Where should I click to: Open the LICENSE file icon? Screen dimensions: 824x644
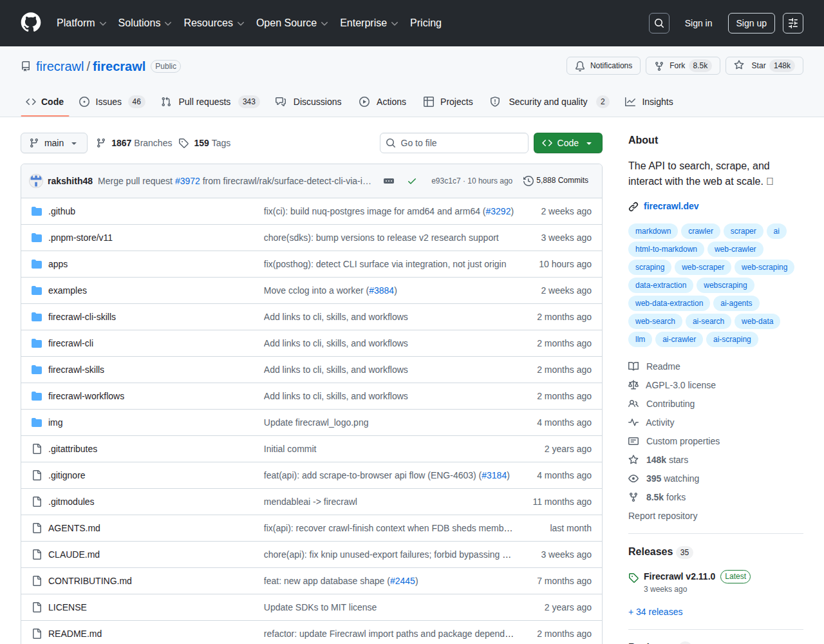point(37,607)
